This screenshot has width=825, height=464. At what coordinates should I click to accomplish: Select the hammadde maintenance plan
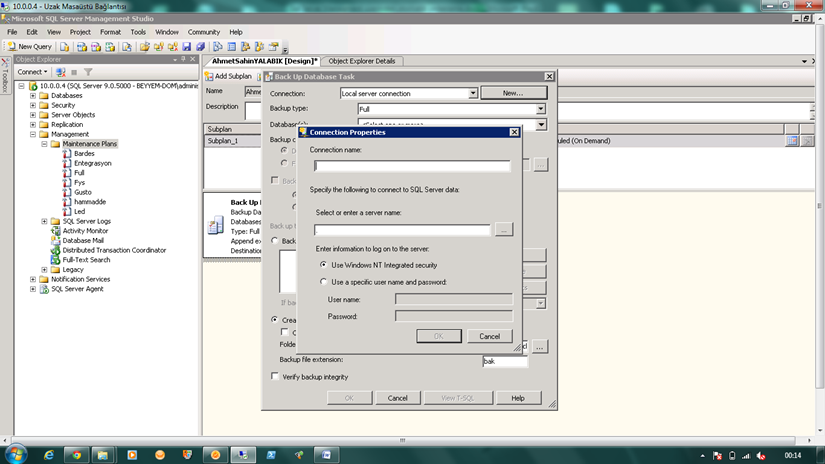pos(90,201)
